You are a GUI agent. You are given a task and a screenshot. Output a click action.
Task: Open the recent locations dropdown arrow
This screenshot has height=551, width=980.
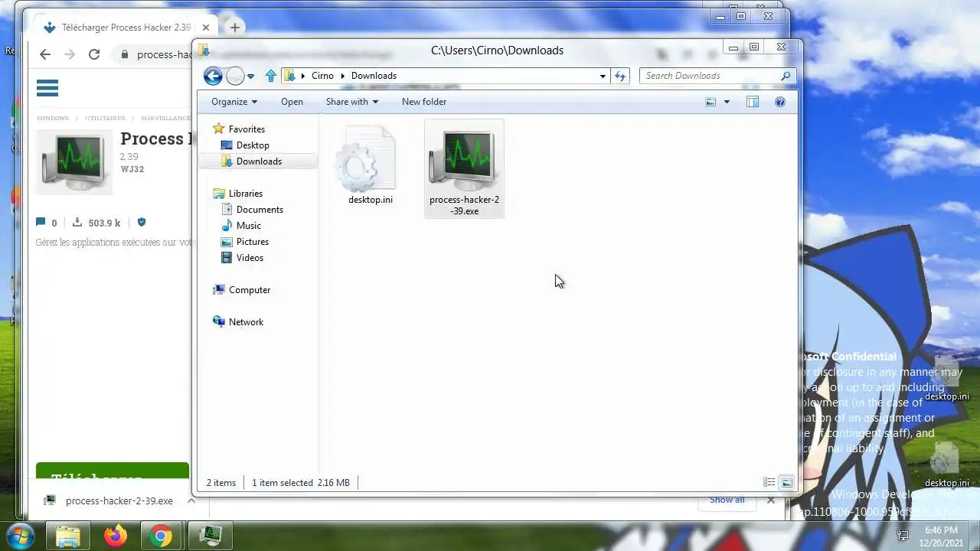[250, 77]
